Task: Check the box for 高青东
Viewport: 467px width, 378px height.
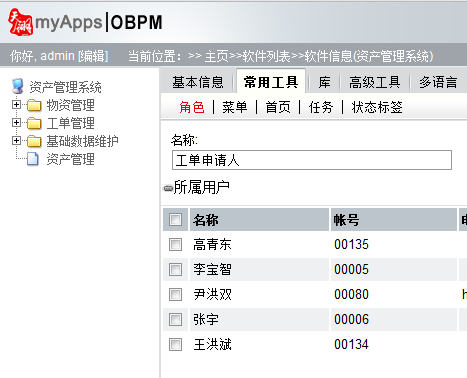Action: [x=175, y=245]
